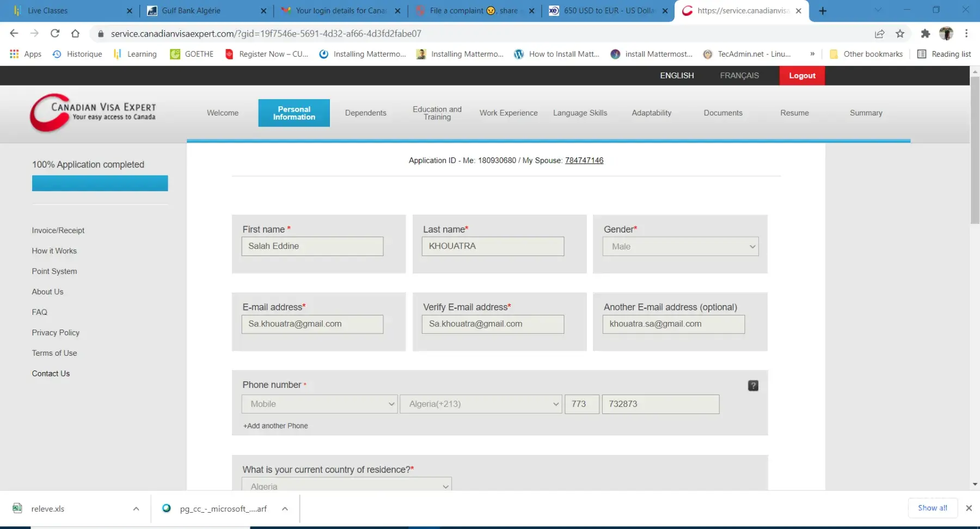
Task: Bookmark this page with the star icon
Action: [x=900, y=34]
